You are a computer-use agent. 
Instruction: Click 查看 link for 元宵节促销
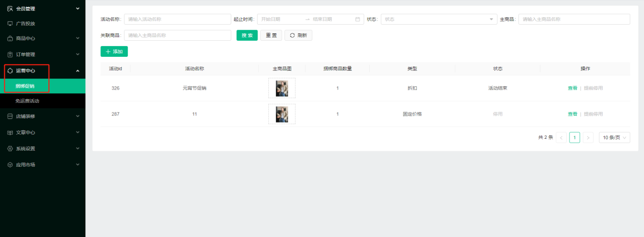click(x=572, y=88)
